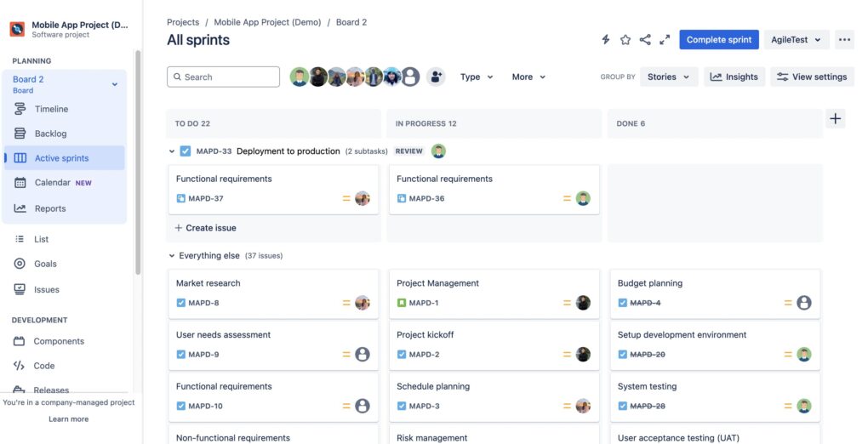Open the three-dot more actions menu
868x444 pixels.
coord(844,40)
